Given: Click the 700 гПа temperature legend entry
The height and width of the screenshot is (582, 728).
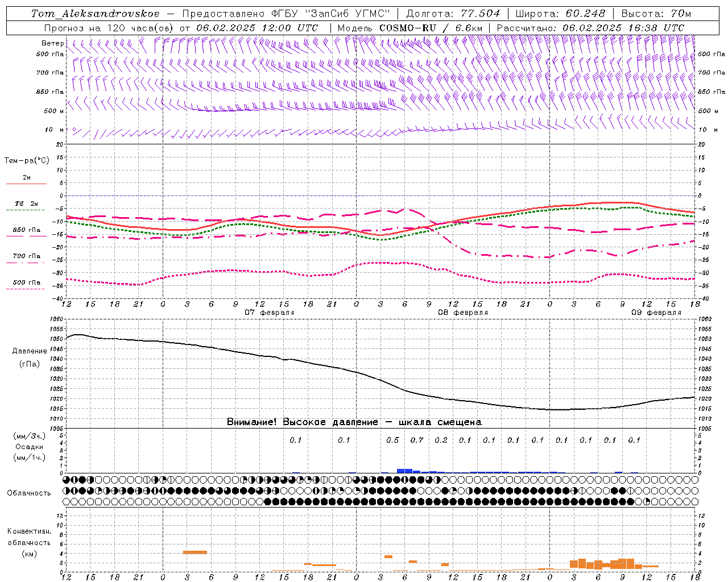Looking at the screenshot, I should 27,256.
